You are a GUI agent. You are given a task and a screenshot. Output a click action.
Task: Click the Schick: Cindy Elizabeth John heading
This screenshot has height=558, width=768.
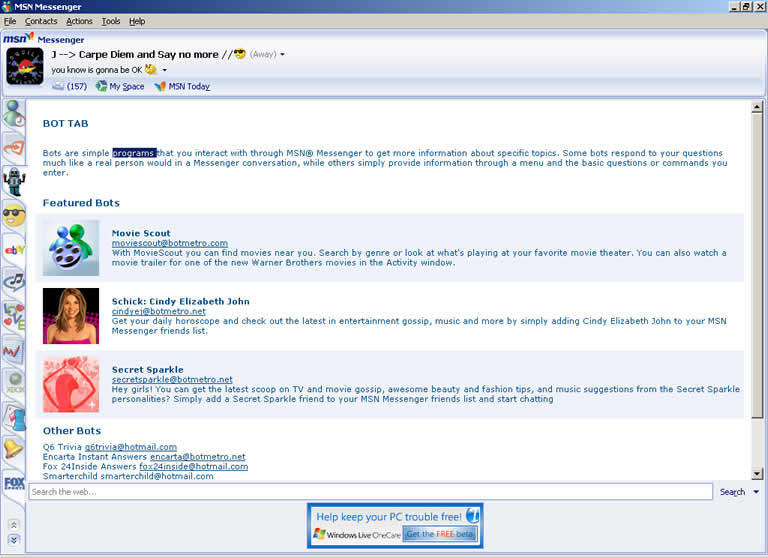tap(181, 301)
